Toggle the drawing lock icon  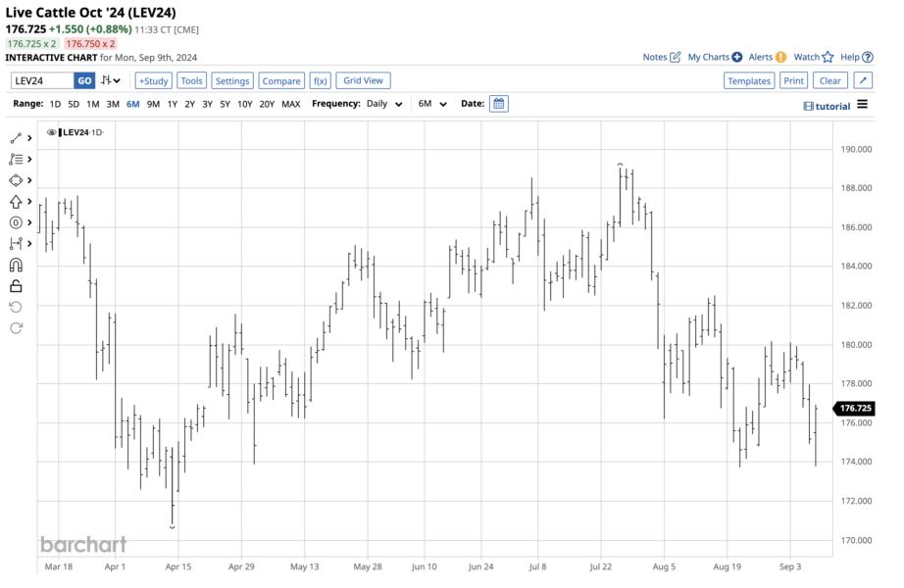point(16,286)
